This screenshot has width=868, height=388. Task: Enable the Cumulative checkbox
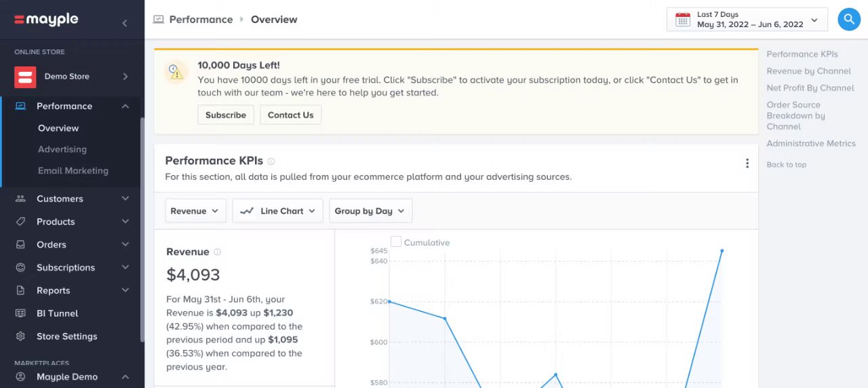396,241
